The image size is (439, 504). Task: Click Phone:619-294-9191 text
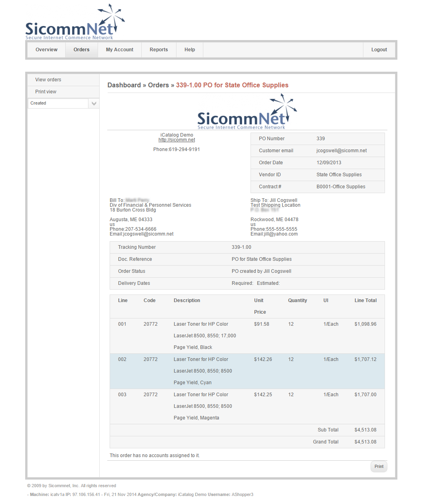point(176,149)
